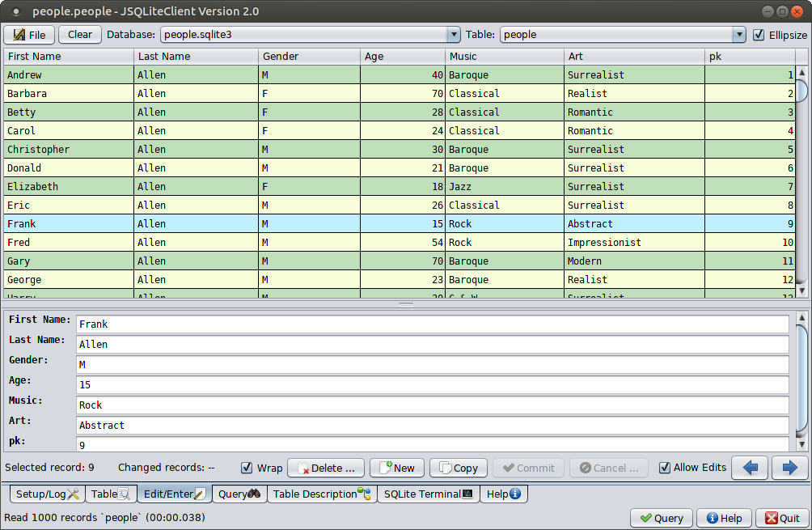This screenshot has height=530, width=812.
Task: Click the table's vertical scrollbar down arrow
Action: tap(801, 290)
